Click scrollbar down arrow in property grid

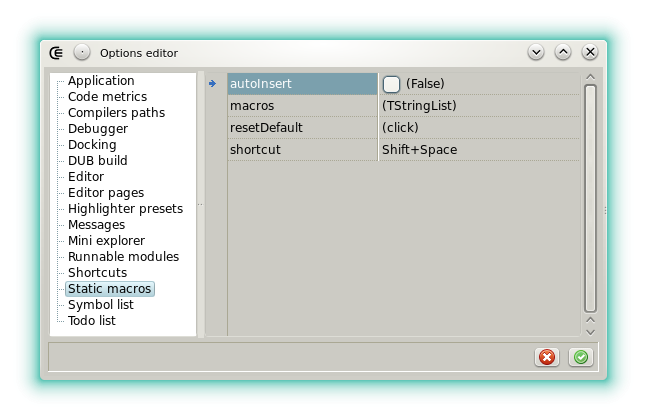(590, 330)
